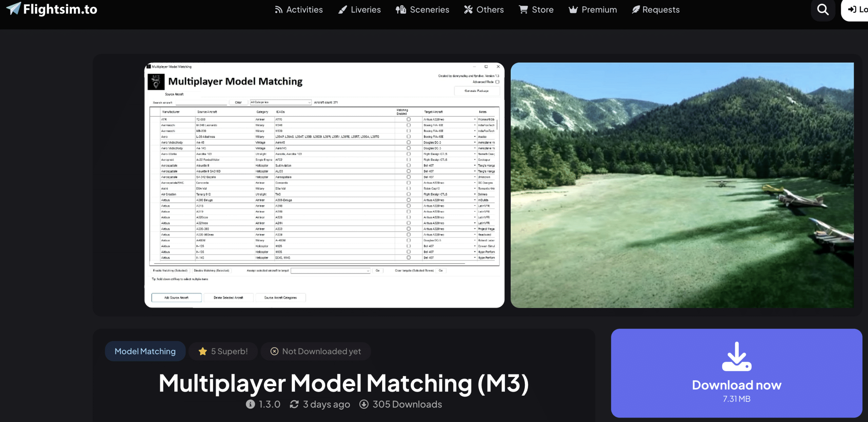Viewport: 868px width, 422px height.
Task: Click the Generate Package button
Action: (476, 91)
